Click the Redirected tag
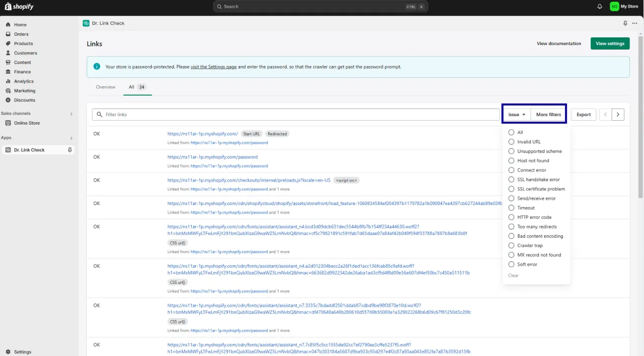Image resolution: width=644 pixels, height=356 pixels. point(277,134)
